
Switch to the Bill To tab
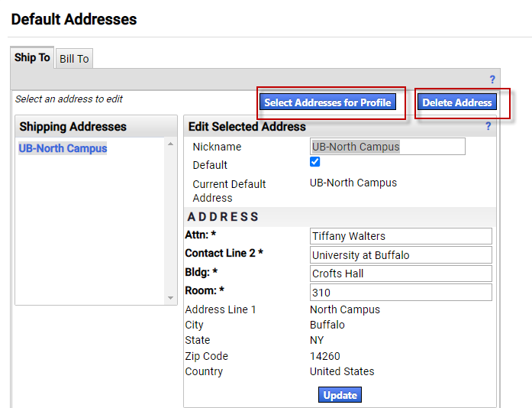click(x=74, y=59)
